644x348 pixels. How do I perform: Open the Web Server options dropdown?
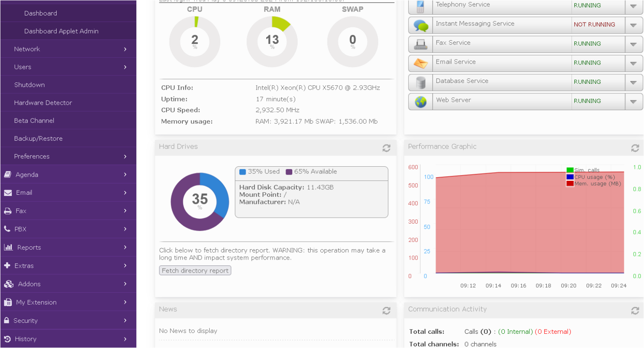[633, 101]
